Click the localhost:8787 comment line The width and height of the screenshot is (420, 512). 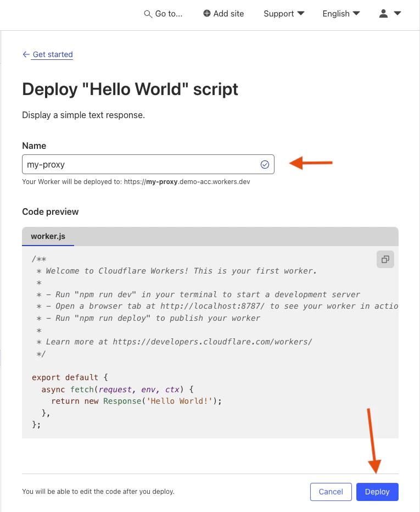(x=217, y=307)
